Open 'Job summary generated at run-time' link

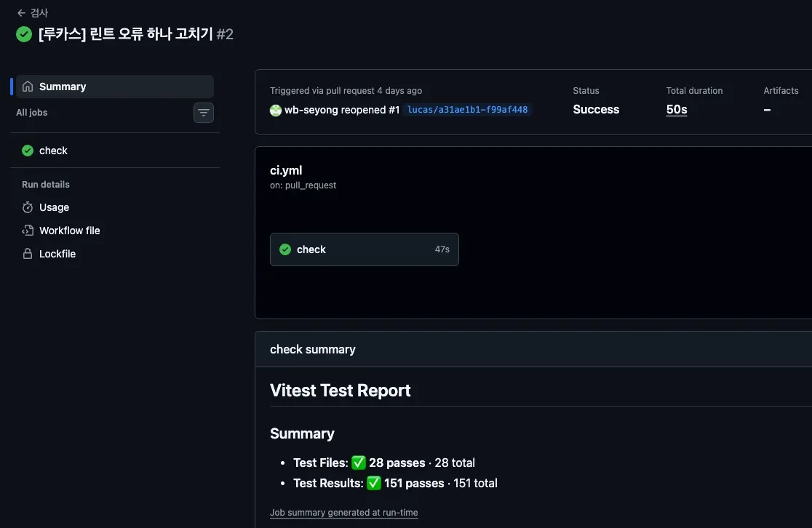(x=344, y=513)
